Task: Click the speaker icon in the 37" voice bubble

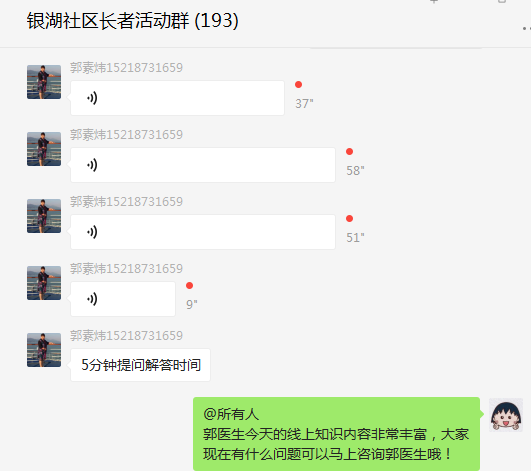Action: pos(92,98)
